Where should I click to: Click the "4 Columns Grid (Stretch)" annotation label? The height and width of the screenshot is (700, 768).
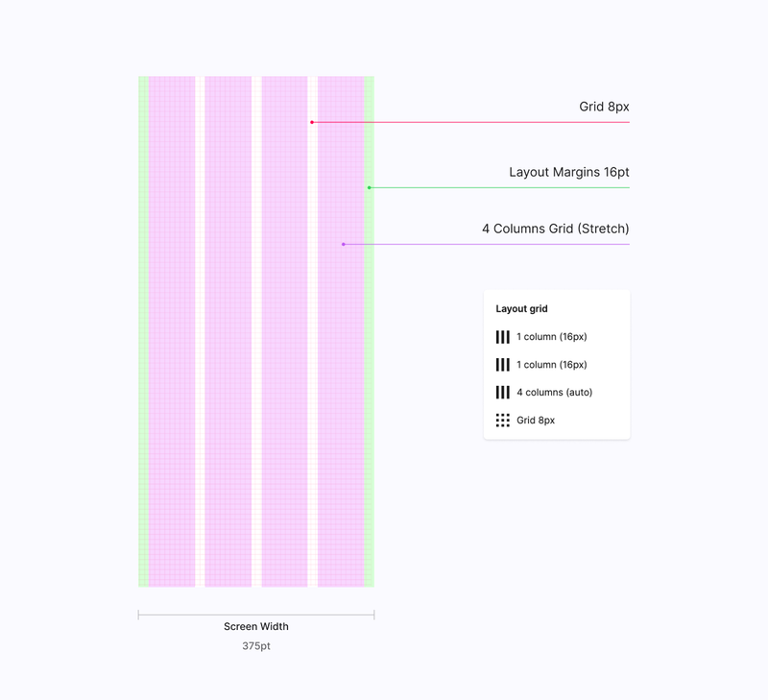pos(556,229)
